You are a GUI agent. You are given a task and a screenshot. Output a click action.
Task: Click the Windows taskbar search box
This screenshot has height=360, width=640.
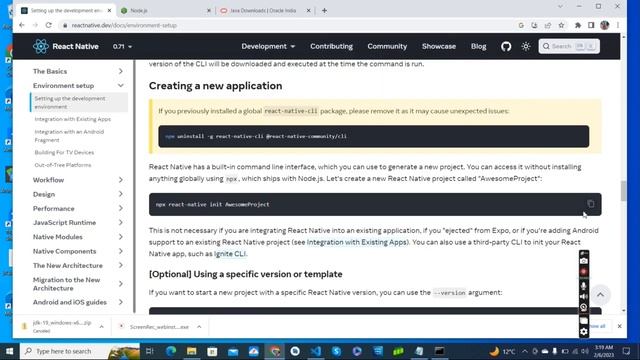coord(80,351)
